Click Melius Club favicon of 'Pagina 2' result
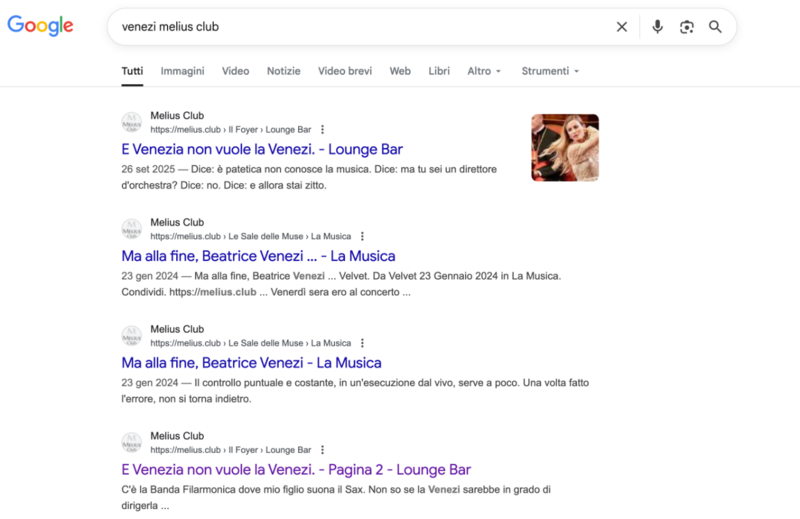This screenshot has height=519, width=800. (132, 442)
